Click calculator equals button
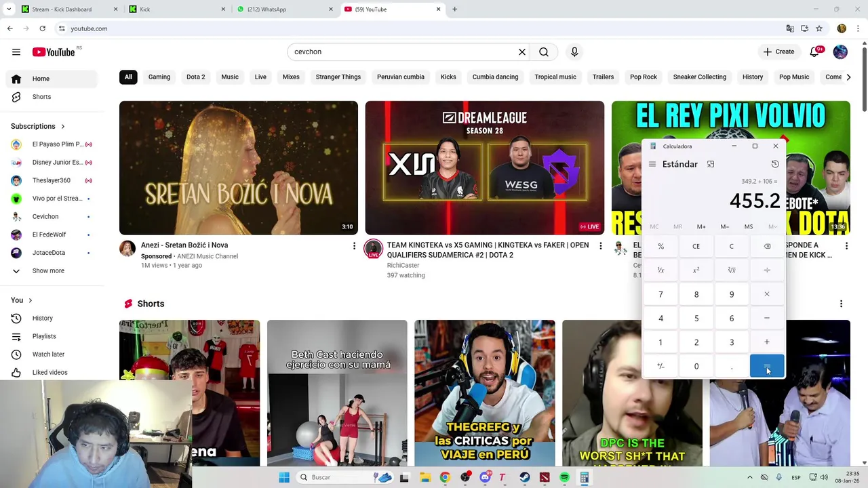The width and height of the screenshot is (868, 488). (x=767, y=367)
